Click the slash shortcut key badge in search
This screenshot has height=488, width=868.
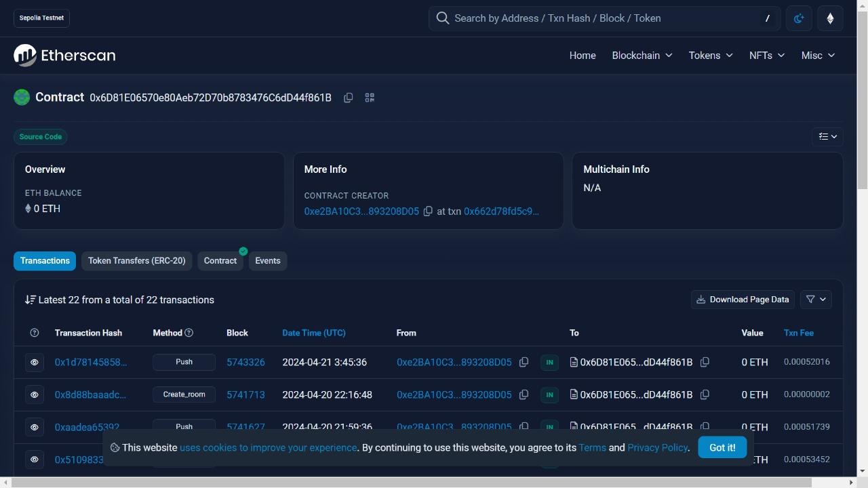pyautogui.click(x=768, y=18)
